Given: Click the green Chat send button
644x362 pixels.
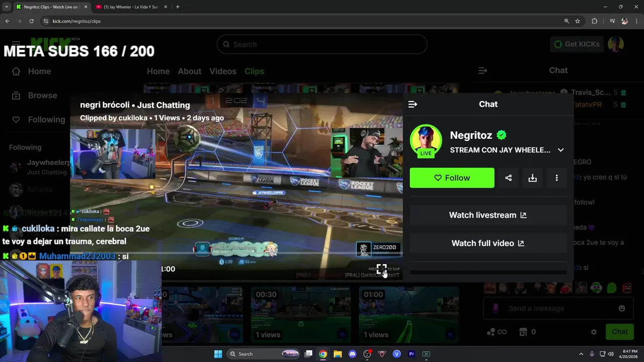Looking at the screenshot, I should tap(620, 332).
